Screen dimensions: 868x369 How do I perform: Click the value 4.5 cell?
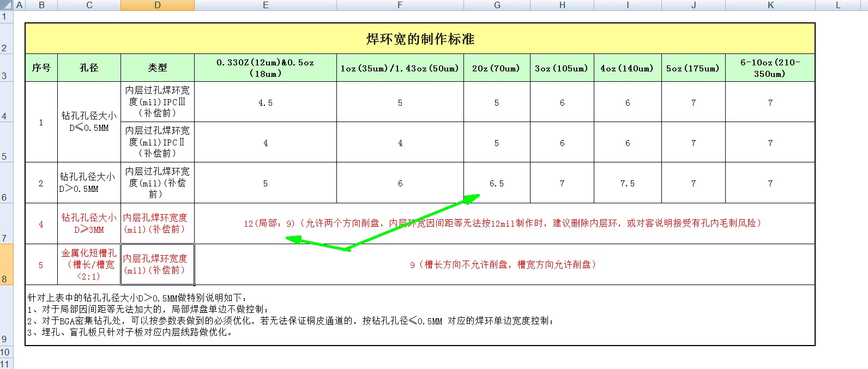pos(266,102)
